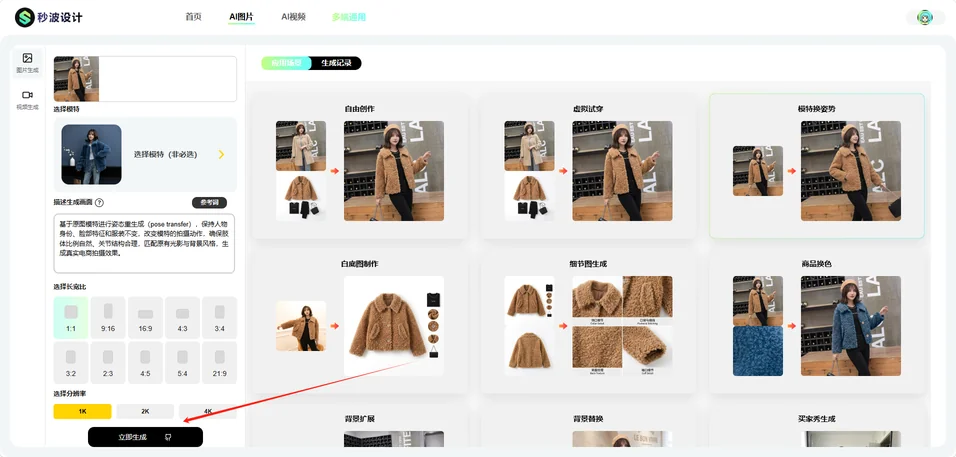The image size is (956, 457).
Task: Go to the 首页 tab
Action: coord(193,17)
